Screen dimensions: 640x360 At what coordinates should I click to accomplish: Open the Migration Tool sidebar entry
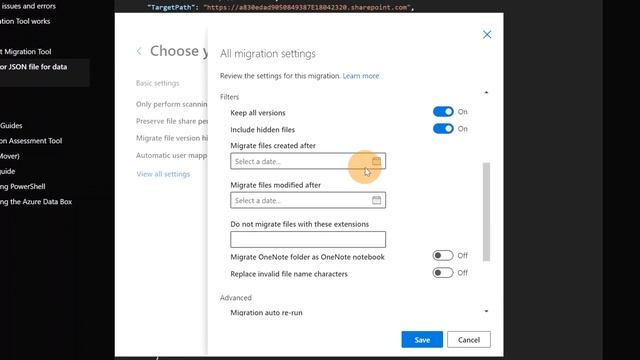[x=26, y=52]
